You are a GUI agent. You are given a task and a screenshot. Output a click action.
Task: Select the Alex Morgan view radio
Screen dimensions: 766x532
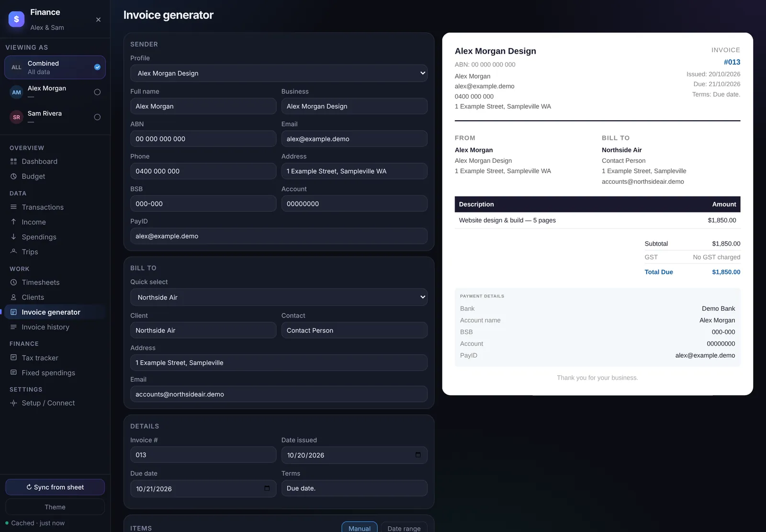97,92
